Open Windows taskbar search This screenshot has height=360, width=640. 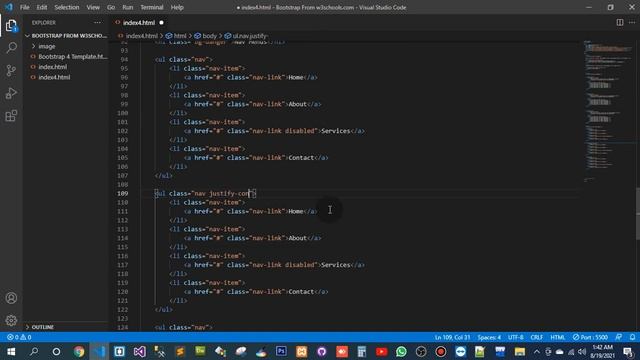34,351
